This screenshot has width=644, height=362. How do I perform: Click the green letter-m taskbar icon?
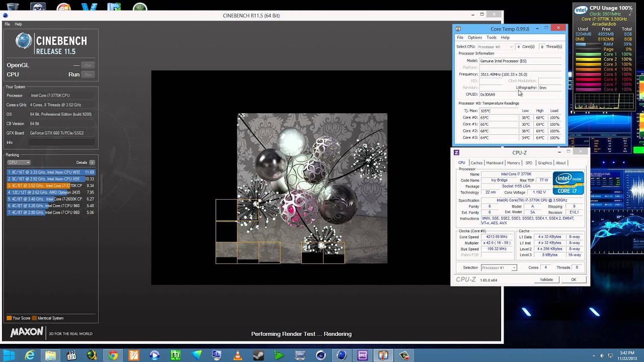pyautogui.click(x=175, y=355)
